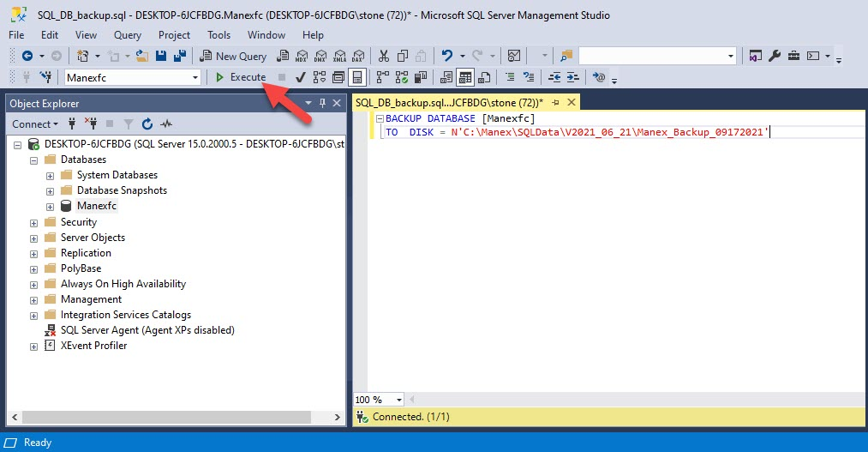Open an XMLA query with the XMLA icon

(339, 56)
